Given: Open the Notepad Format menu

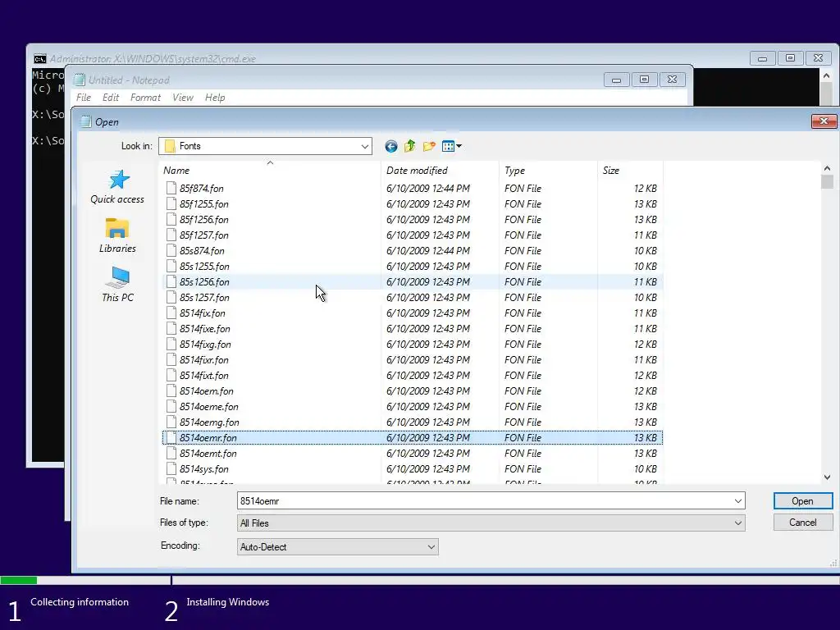Looking at the screenshot, I should click(x=145, y=98).
